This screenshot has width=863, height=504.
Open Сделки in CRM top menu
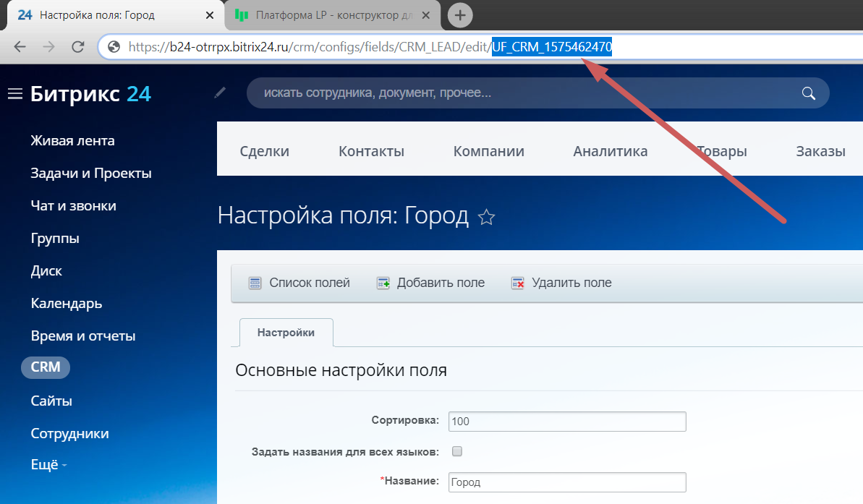pos(264,151)
